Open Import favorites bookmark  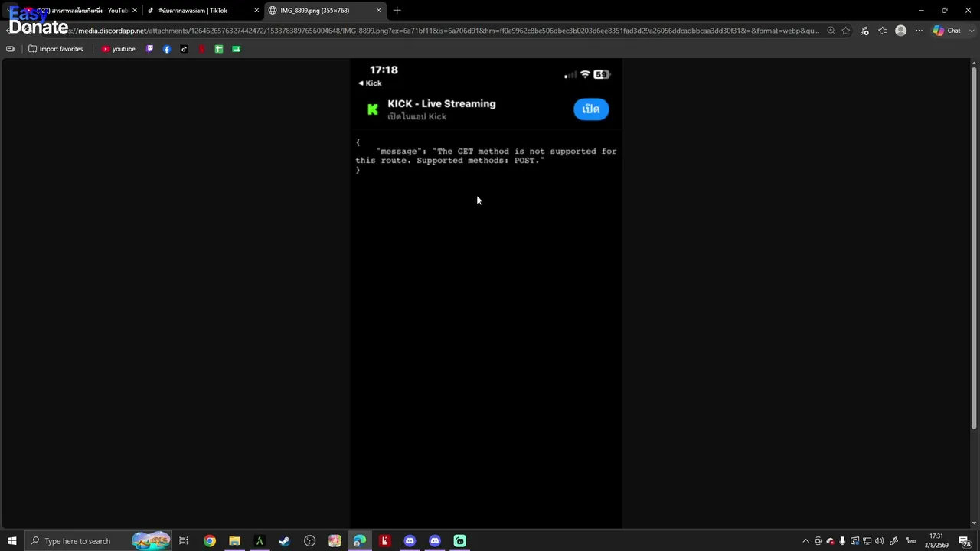point(55,49)
